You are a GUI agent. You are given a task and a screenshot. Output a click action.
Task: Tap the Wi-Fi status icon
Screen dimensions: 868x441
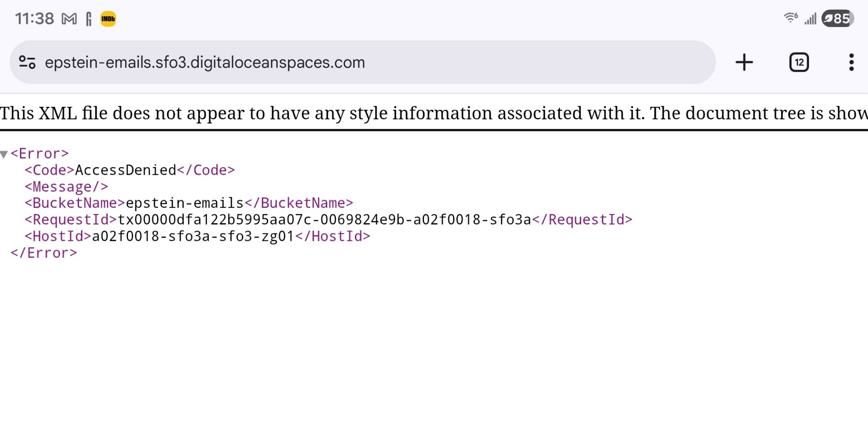[x=790, y=18]
